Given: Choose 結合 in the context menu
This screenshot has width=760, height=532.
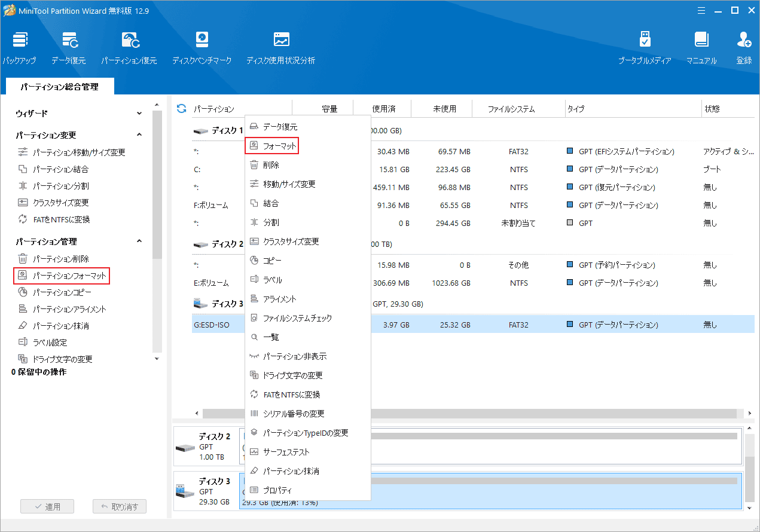Looking at the screenshot, I should (308, 203).
